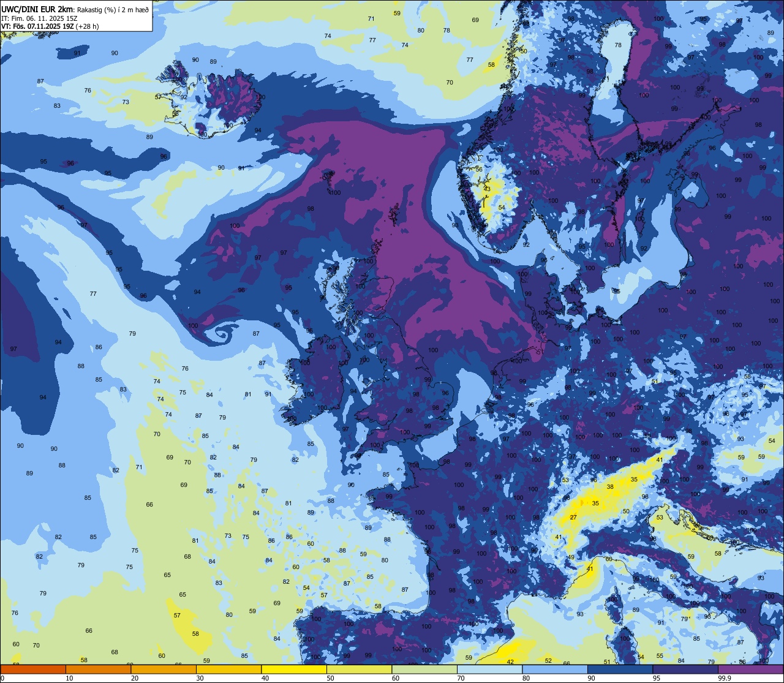Click the medium blue 80–90 legend swatch
Image resolution: width=784 pixels, height=683 pixels.
(555, 670)
